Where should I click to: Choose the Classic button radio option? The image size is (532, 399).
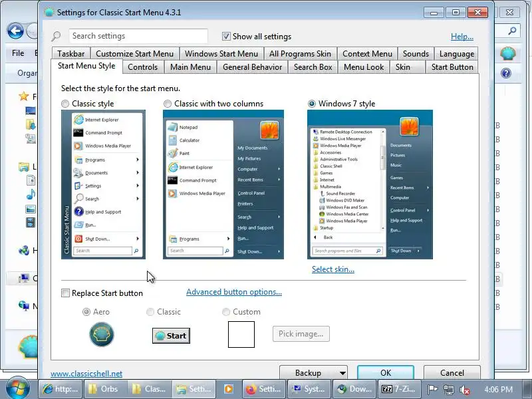(150, 311)
